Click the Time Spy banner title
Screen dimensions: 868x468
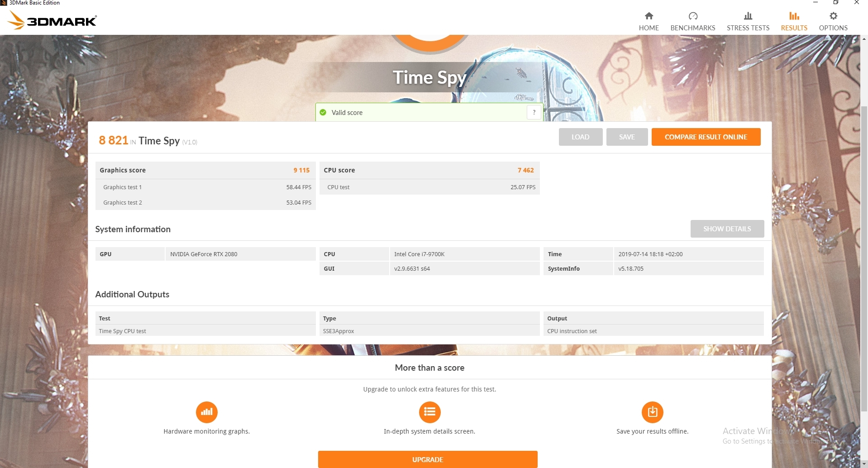[429, 77]
